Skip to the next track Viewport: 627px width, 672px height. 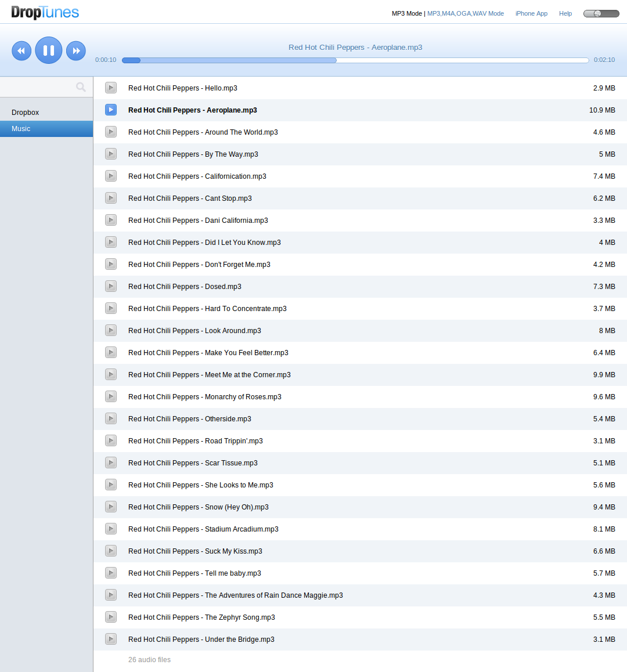click(76, 51)
